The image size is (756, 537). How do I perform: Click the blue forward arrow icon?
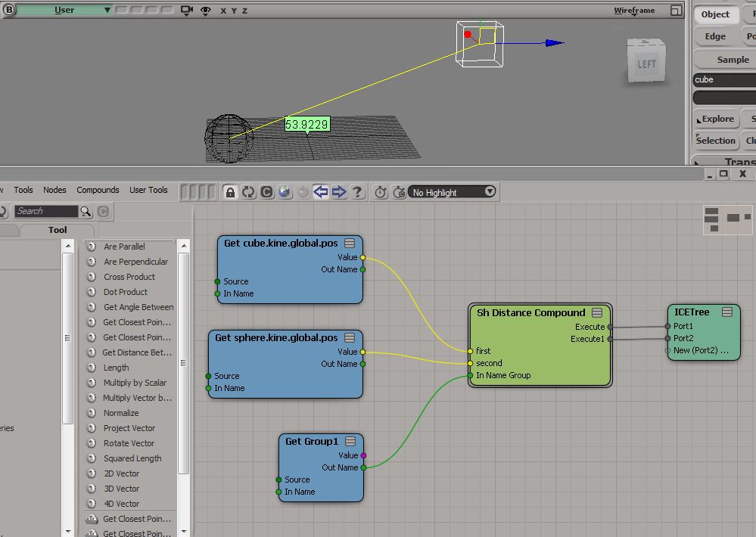[339, 192]
